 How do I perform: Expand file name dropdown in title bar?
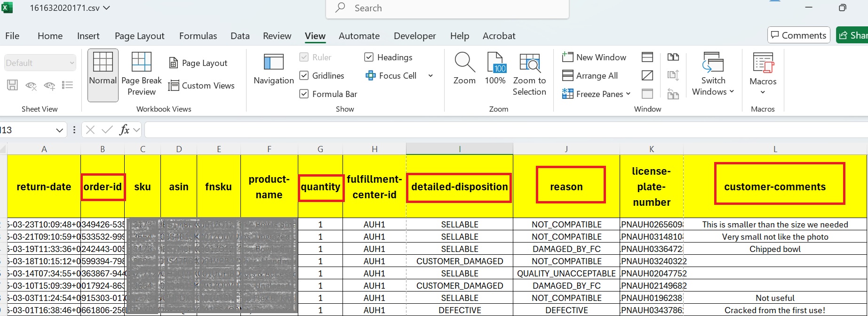(107, 8)
